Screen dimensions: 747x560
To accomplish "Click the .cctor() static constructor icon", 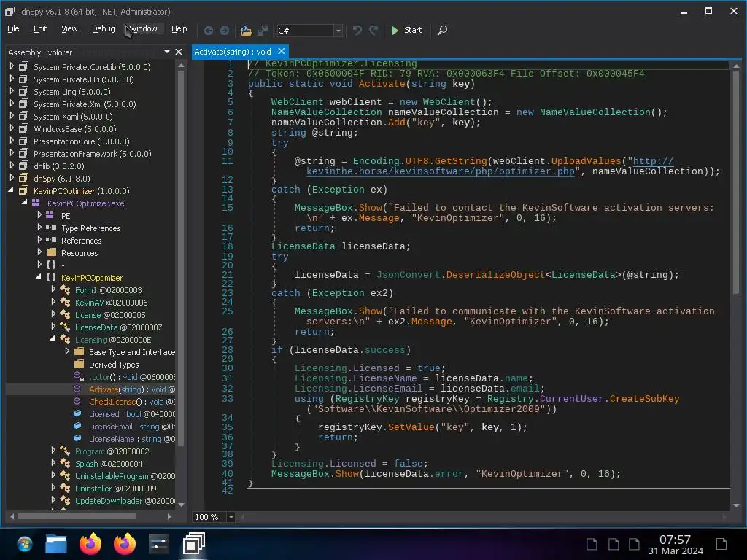I will 79,376.
